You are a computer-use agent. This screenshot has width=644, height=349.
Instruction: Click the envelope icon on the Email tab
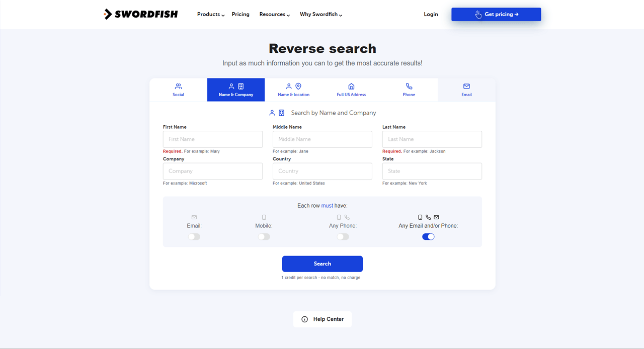(x=466, y=86)
